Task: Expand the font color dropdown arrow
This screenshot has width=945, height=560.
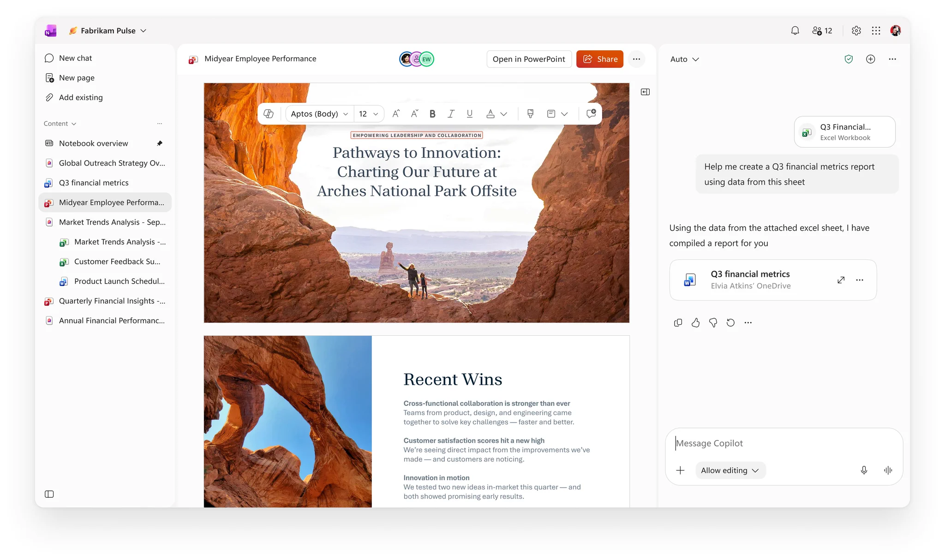Action: (504, 114)
